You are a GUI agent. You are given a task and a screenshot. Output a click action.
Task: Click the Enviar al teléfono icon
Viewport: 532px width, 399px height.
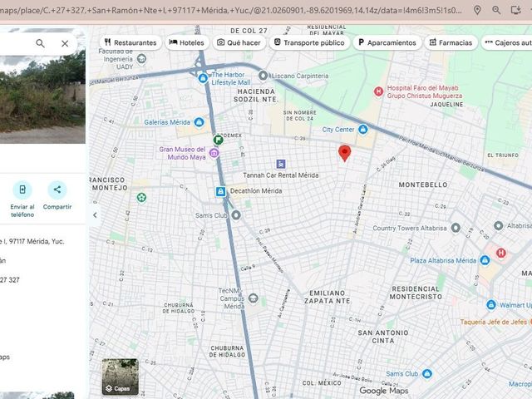click(22, 190)
